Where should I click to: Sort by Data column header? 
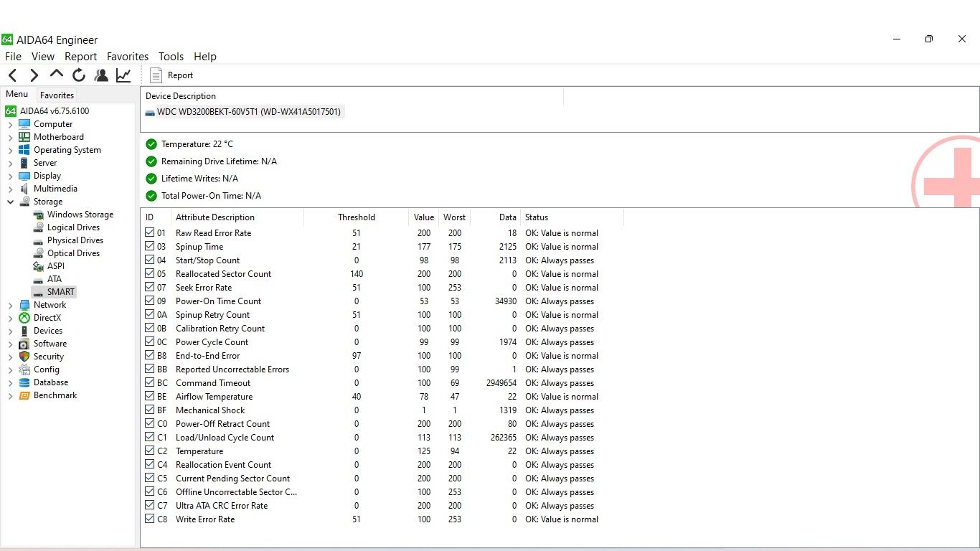[495, 217]
